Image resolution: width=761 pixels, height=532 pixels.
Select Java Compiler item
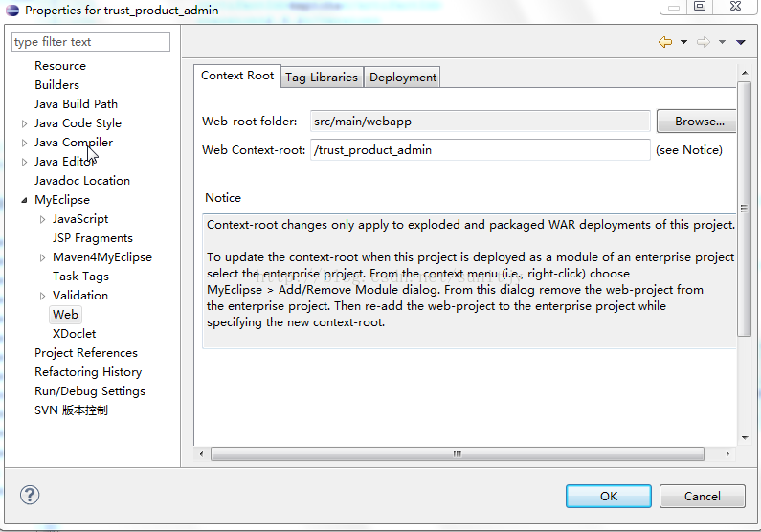pyautogui.click(x=74, y=143)
